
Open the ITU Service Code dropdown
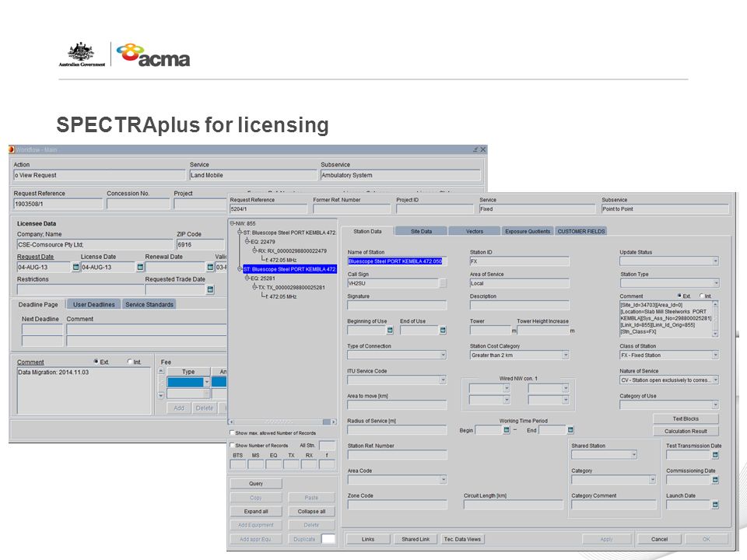click(x=443, y=380)
